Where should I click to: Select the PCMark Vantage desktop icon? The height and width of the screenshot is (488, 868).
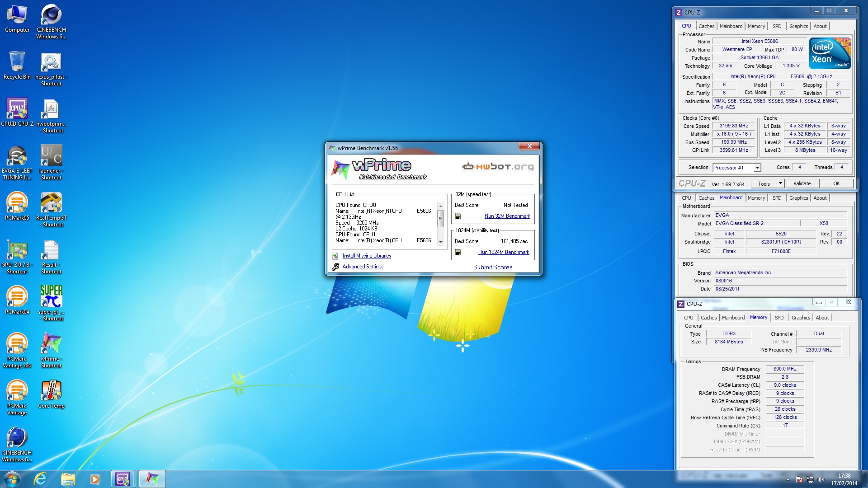[17, 398]
